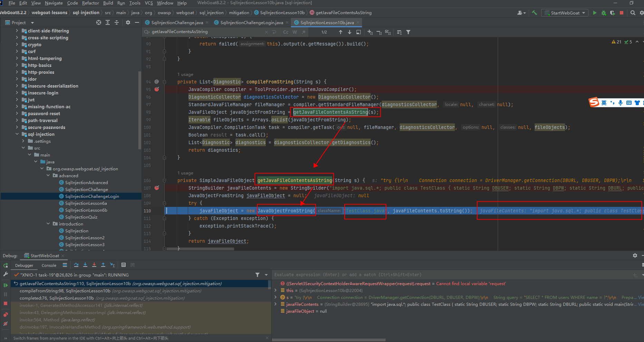Resume program in Debug sidebar
This screenshot has width=644, height=342.
6,285
